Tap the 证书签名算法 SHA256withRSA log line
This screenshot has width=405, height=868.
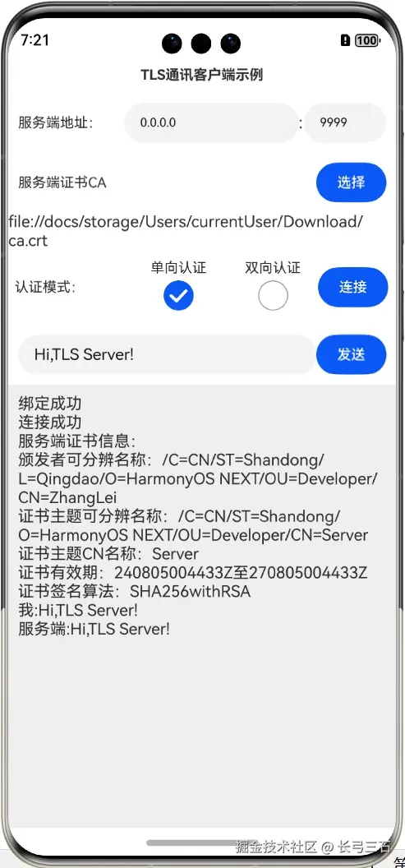135,591
